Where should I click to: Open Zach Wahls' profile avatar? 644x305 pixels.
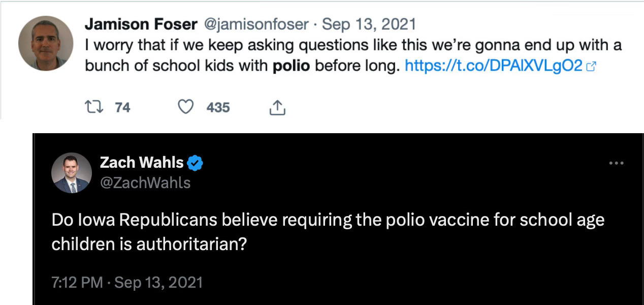[x=71, y=173]
